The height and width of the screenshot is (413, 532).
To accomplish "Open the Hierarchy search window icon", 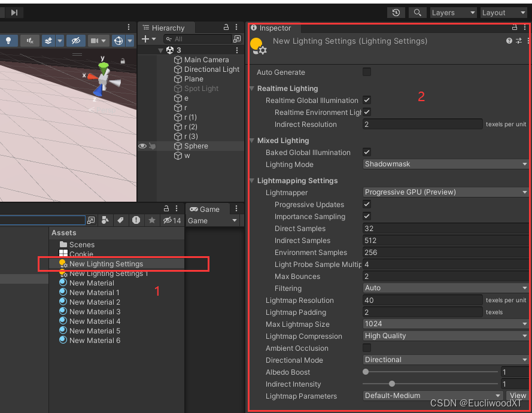I will (x=237, y=39).
